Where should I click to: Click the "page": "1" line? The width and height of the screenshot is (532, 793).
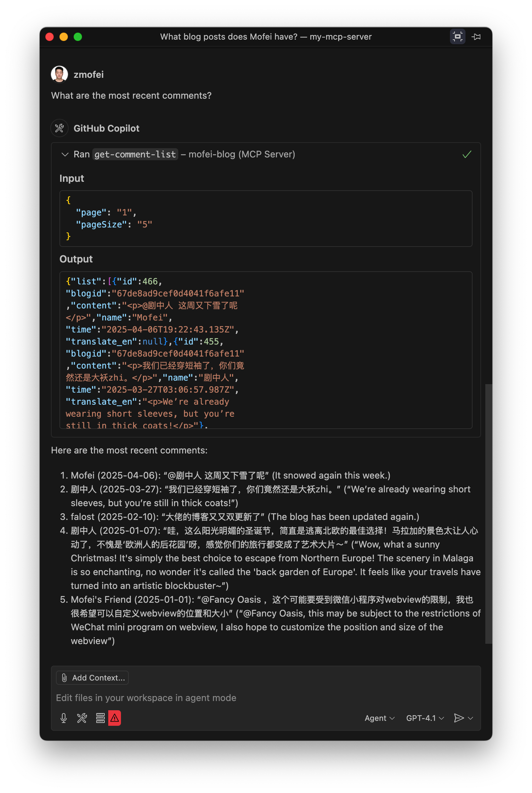pyautogui.click(x=106, y=212)
